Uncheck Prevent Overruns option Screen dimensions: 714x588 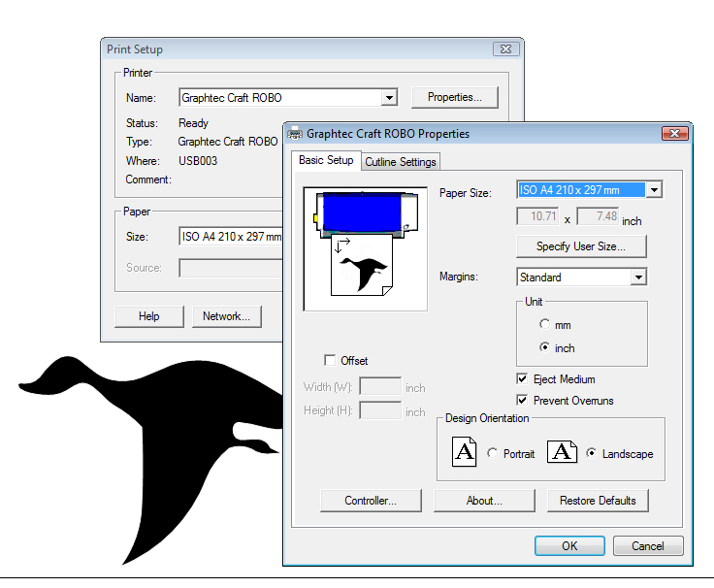(x=522, y=401)
